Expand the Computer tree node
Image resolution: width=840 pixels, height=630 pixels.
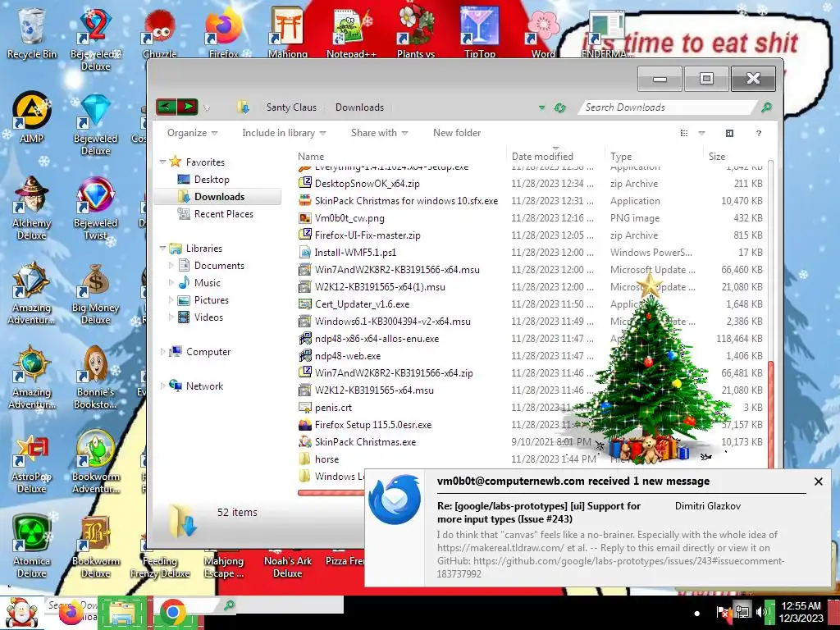click(x=163, y=351)
